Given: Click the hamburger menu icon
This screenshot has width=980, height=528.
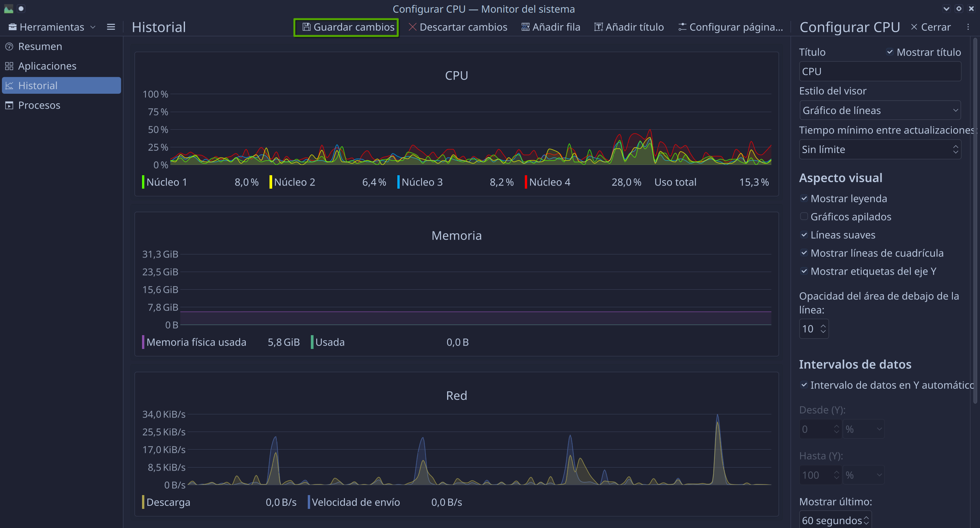Looking at the screenshot, I should pyautogui.click(x=111, y=27).
